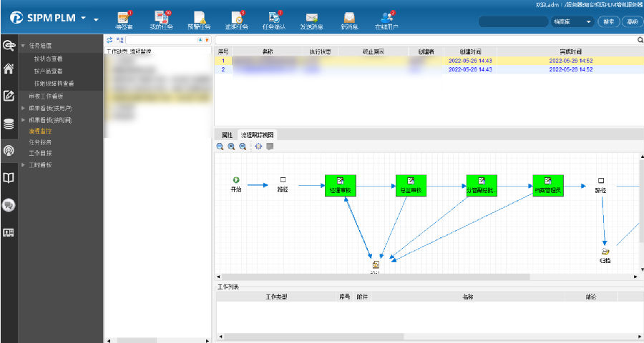Click the SIPM PLM logo
Screen dimensions: 644x343
(43, 18)
